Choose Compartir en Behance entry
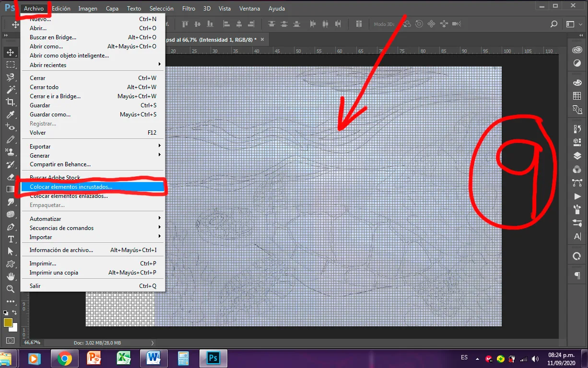The width and height of the screenshot is (588, 368). 93,164
